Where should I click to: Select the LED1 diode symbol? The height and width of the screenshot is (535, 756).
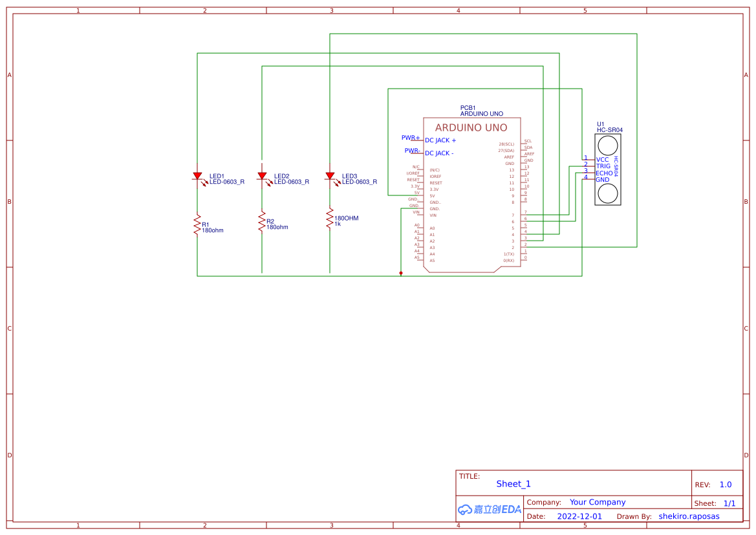[x=197, y=176]
